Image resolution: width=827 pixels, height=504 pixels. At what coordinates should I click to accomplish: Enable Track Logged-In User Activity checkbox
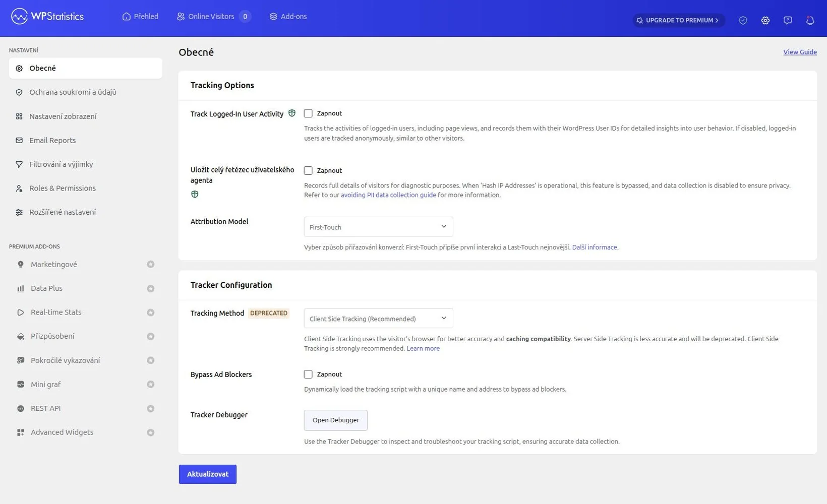point(308,113)
